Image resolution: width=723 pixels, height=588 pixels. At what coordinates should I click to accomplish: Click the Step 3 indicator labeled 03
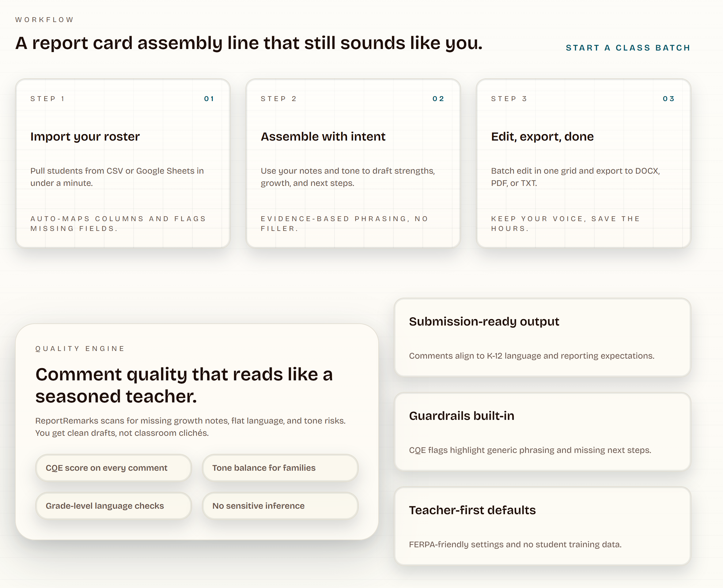click(x=668, y=99)
